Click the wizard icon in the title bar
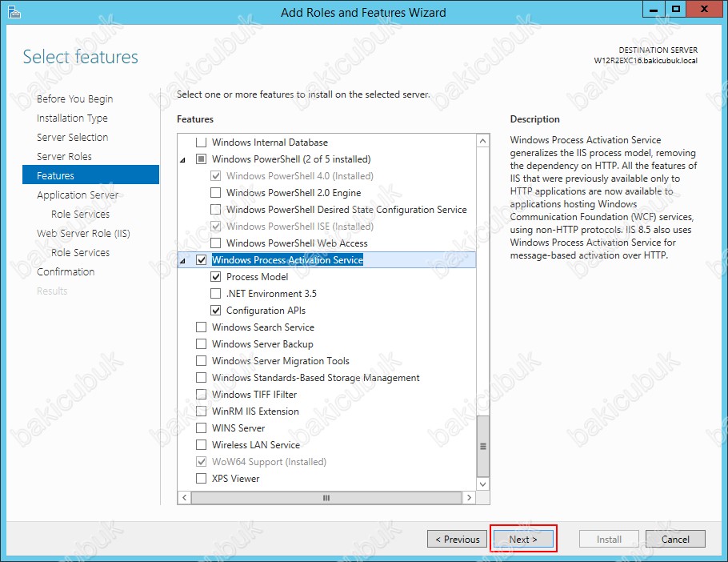The image size is (728, 562). 14,12
